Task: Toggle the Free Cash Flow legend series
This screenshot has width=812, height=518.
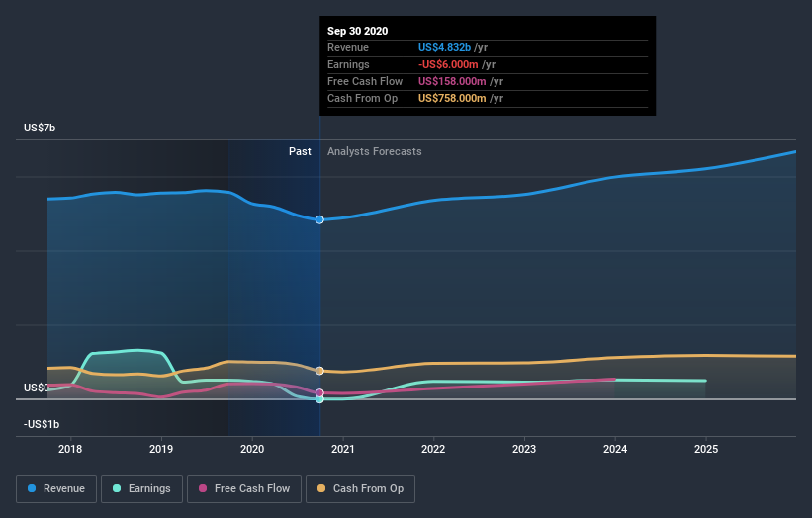Action: [x=244, y=489]
